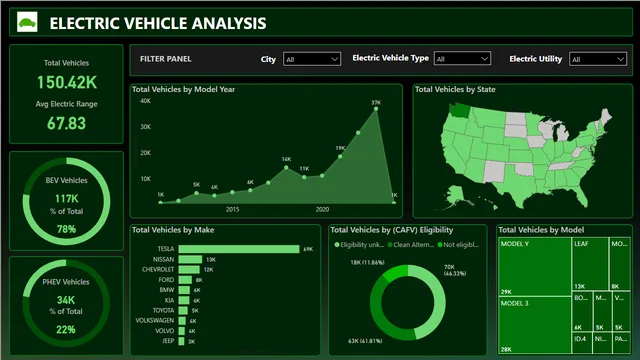Click the 'Not eligibl...' legend item
Screen dimensions: 640x360
pyautogui.click(x=458, y=244)
